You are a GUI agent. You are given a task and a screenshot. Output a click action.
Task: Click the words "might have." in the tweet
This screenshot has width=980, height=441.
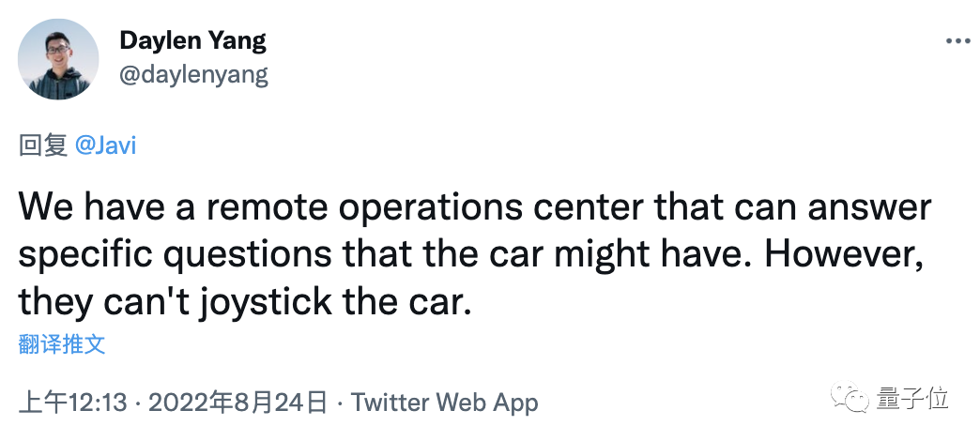coord(658,254)
